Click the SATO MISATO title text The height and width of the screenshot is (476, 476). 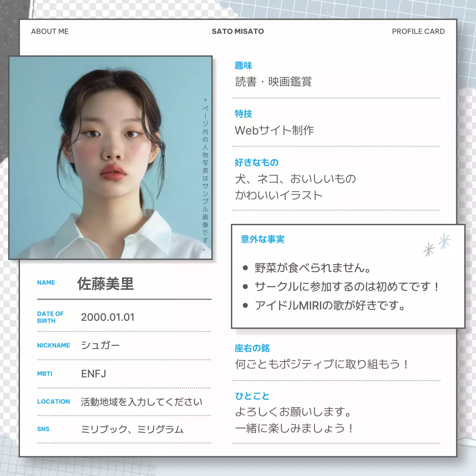coord(238,31)
